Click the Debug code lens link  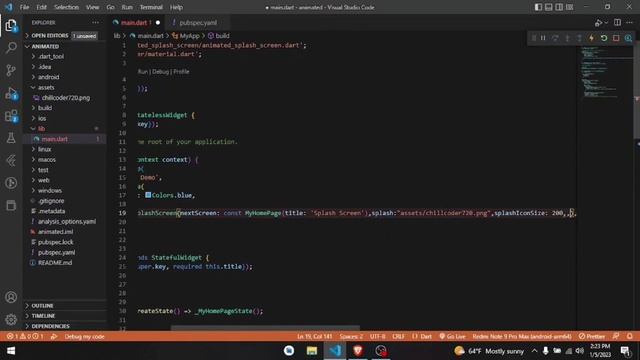[x=160, y=72]
